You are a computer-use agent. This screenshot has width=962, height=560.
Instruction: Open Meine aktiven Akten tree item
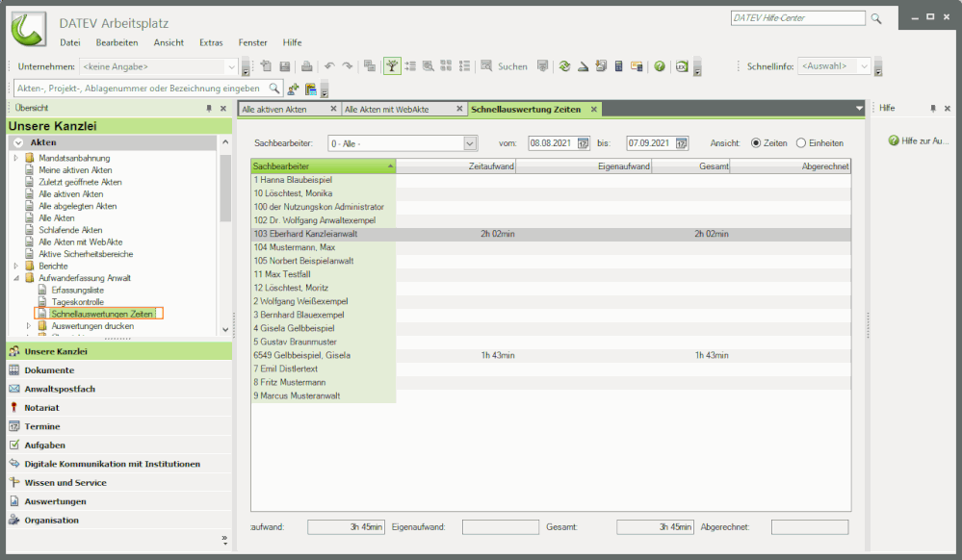(75, 170)
